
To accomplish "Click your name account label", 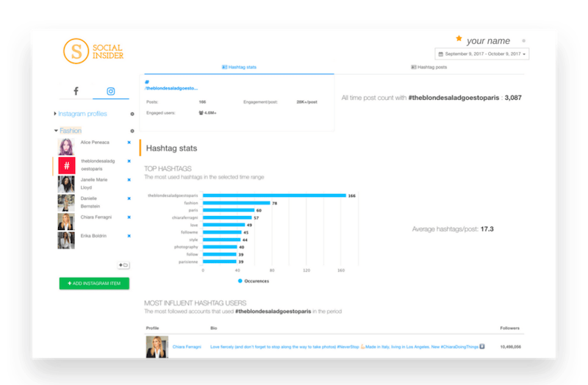I will (x=488, y=40).
